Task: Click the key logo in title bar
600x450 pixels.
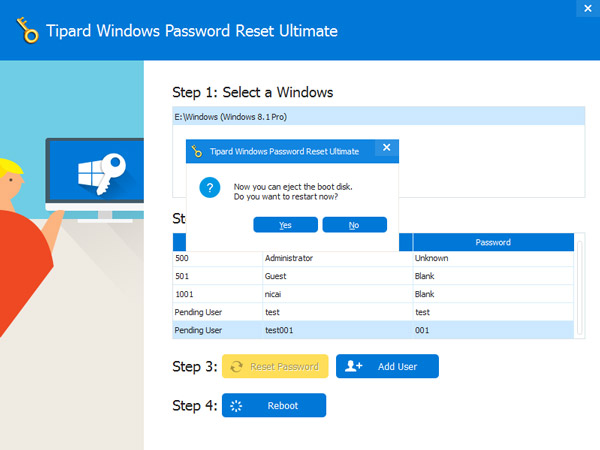Action: pos(28,30)
